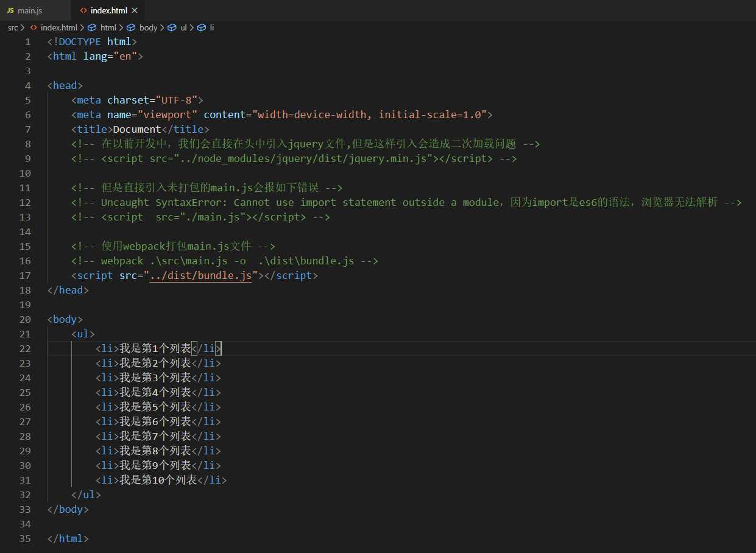
Task: Click the HTML file icon on index.html tab
Action: tap(83, 11)
